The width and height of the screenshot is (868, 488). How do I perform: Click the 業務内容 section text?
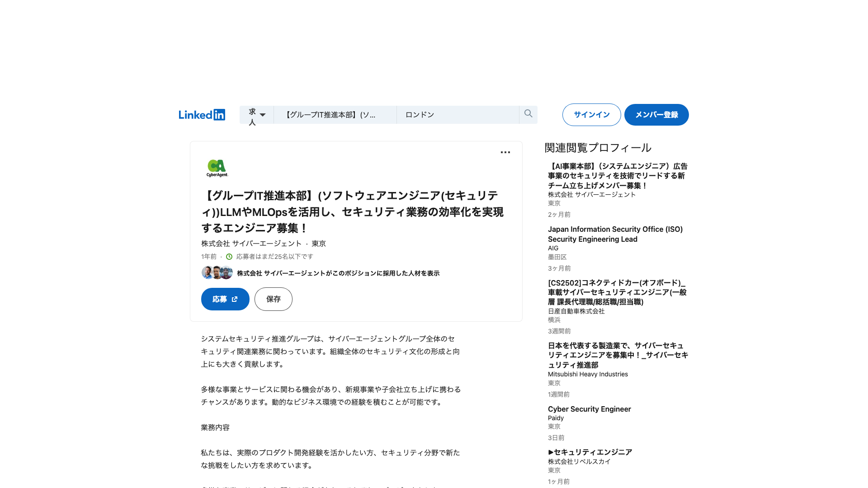coord(215,427)
